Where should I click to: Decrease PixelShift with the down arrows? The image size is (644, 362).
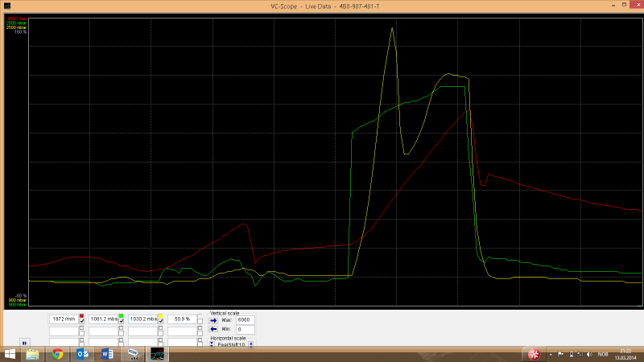point(212,345)
